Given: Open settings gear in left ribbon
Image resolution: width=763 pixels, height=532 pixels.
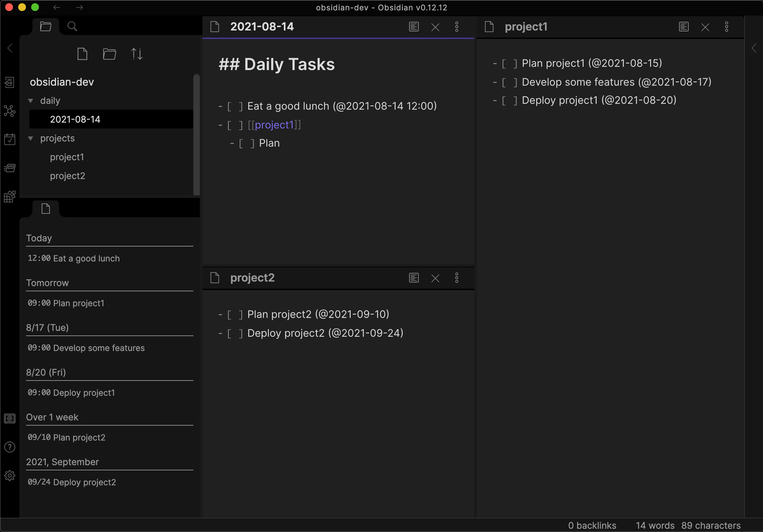Looking at the screenshot, I should [10, 476].
